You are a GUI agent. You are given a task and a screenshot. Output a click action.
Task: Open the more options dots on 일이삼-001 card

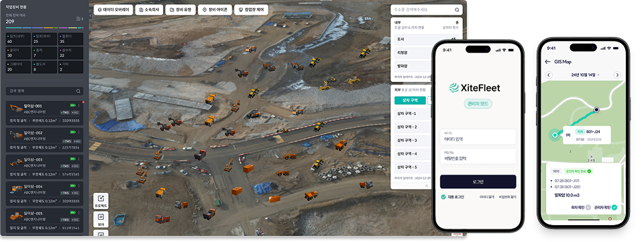click(x=79, y=105)
